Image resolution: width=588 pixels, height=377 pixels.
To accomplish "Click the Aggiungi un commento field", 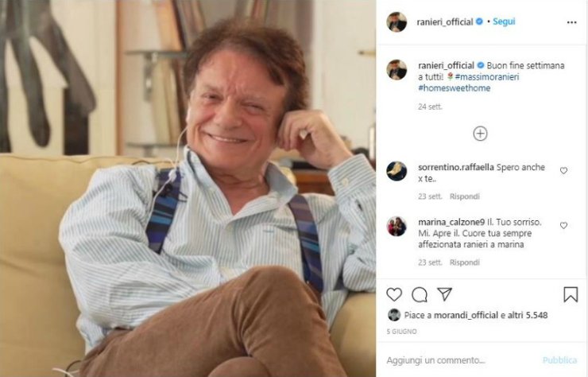I will pos(461,360).
